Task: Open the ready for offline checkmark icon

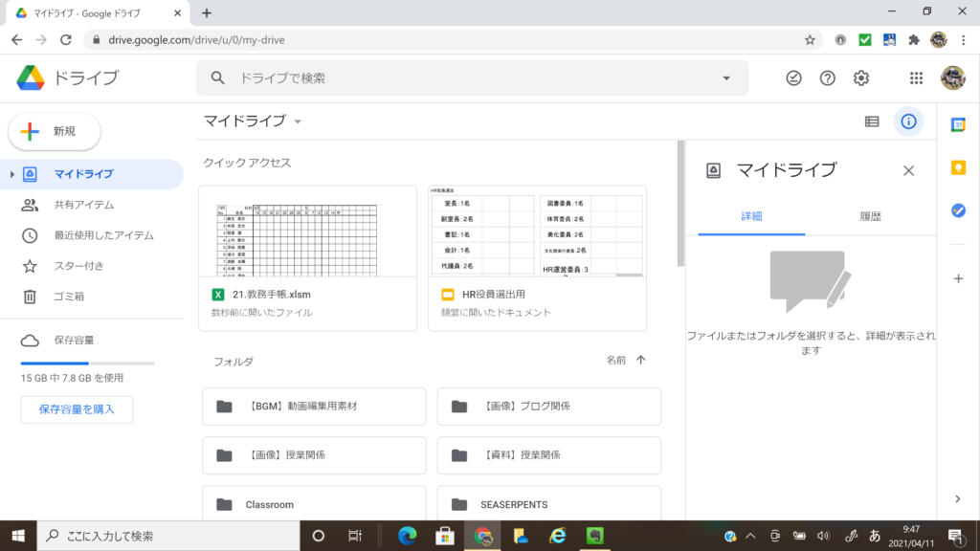Action: click(x=793, y=78)
